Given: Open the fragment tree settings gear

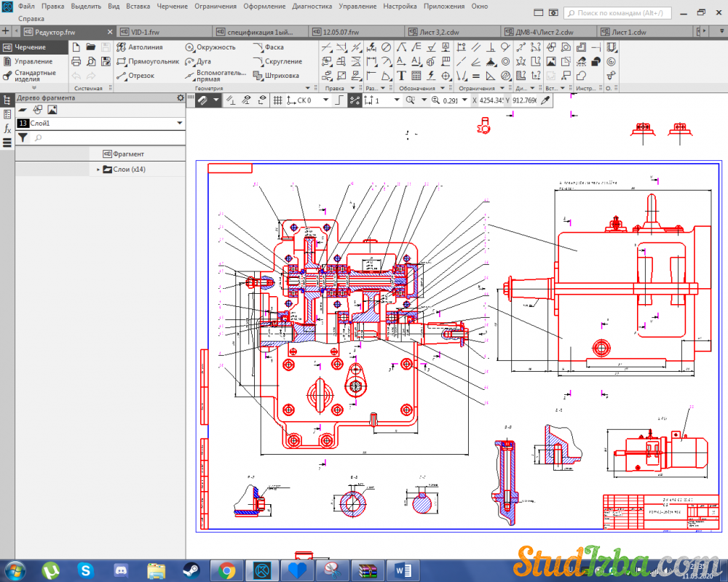Looking at the screenshot, I should click(181, 98).
